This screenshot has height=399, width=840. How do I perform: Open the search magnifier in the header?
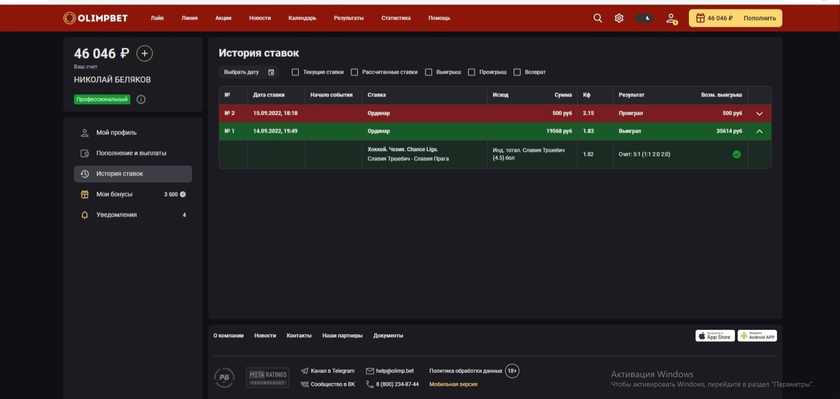[x=597, y=18]
